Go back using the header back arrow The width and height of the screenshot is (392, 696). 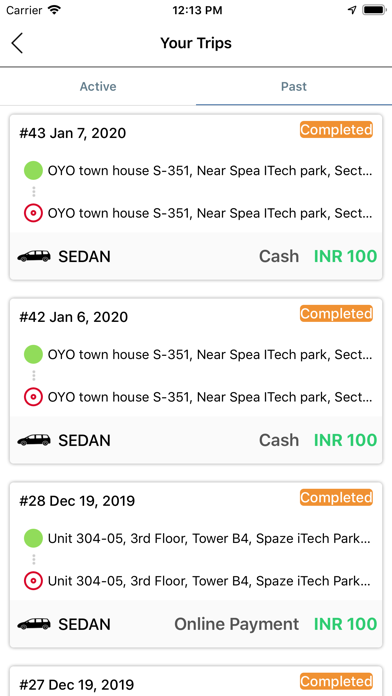tap(17, 43)
